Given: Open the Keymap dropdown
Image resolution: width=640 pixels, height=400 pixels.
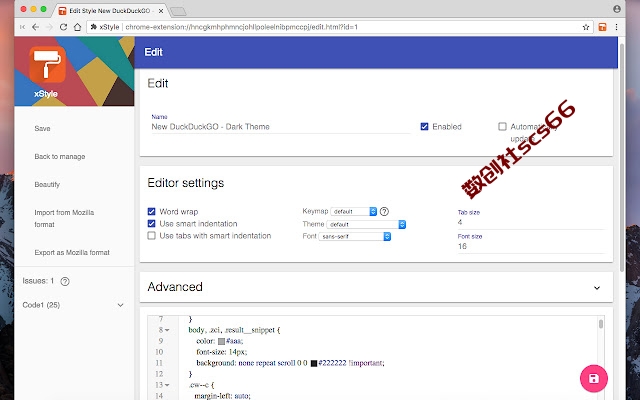Looking at the screenshot, I should pyautogui.click(x=353, y=211).
